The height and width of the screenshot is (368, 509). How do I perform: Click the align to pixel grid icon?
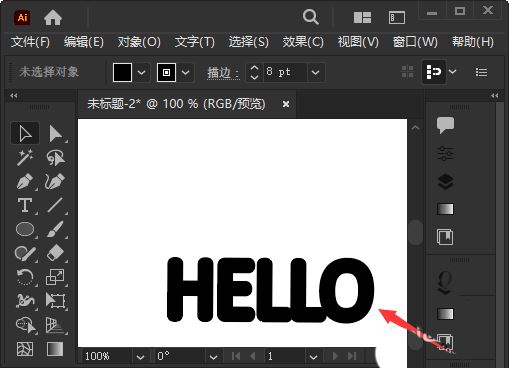point(407,72)
